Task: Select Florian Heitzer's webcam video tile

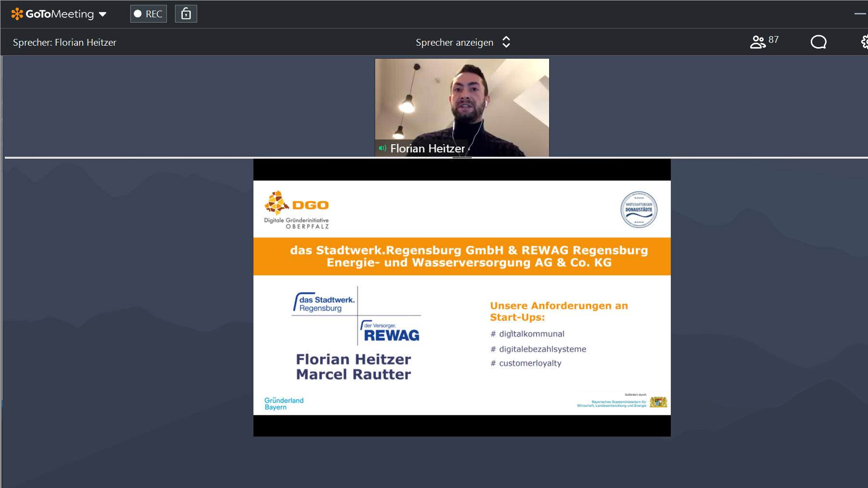Action: (462, 101)
